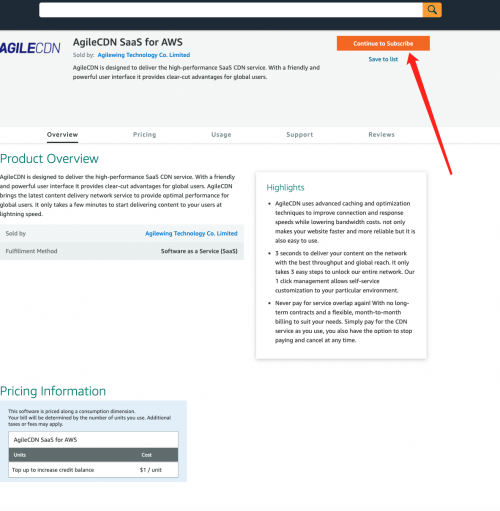Click the Cost column header in pricing table
The height and width of the screenshot is (511, 500).
coord(146,455)
